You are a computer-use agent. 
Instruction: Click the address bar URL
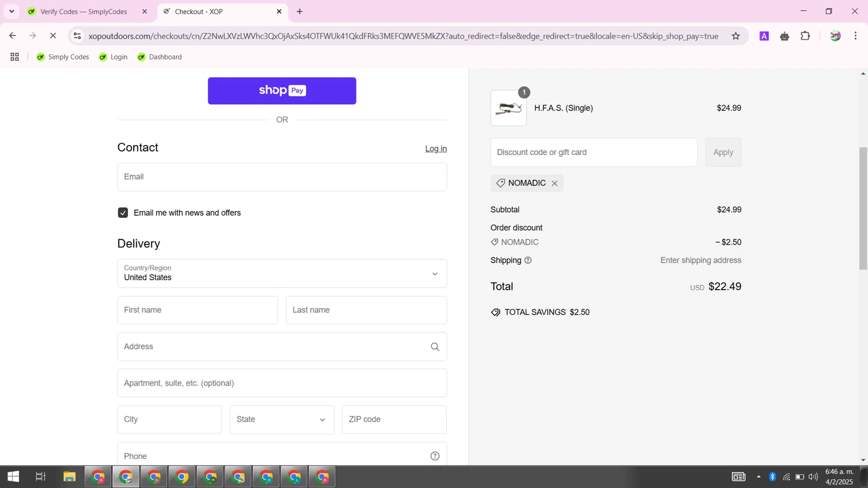403,36
